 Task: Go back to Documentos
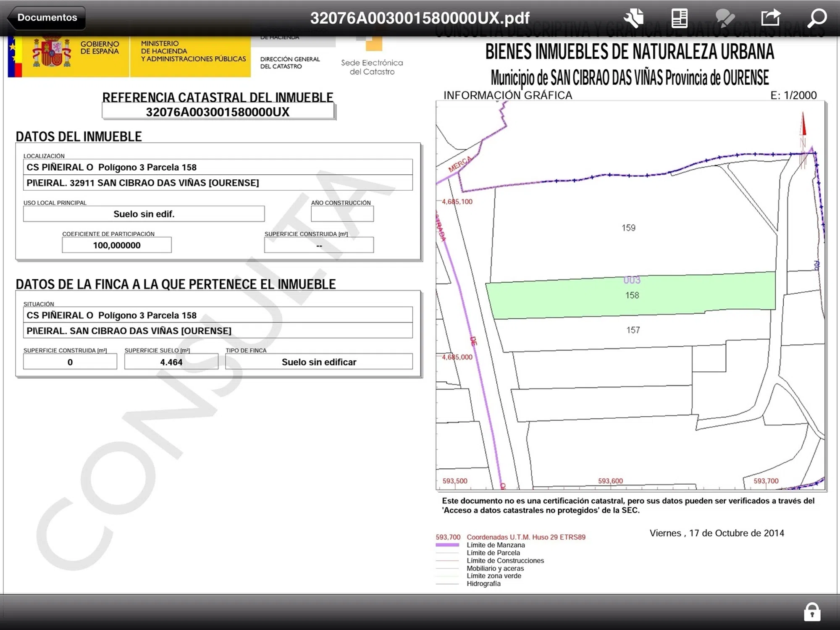[x=47, y=18]
